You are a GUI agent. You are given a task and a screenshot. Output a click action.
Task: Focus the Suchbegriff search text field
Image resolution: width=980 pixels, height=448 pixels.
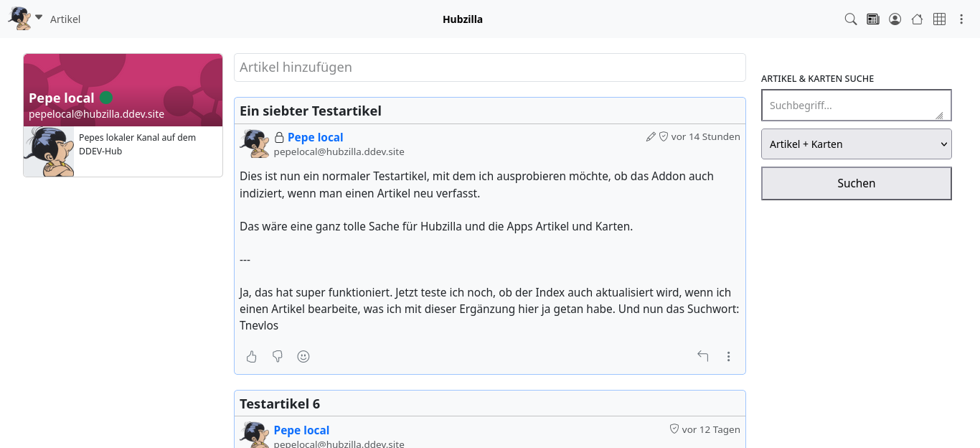pos(856,106)
